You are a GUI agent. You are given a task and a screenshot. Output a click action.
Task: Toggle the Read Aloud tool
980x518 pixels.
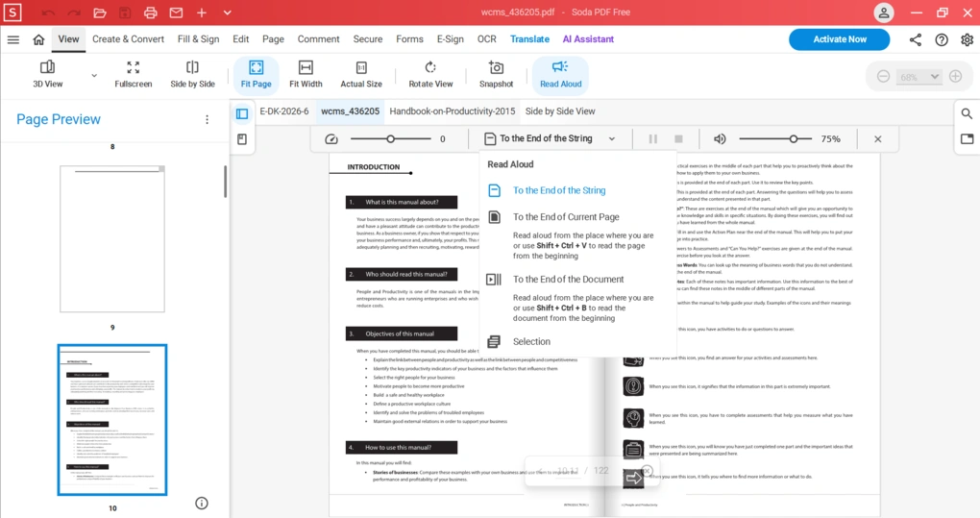point(561,74)
